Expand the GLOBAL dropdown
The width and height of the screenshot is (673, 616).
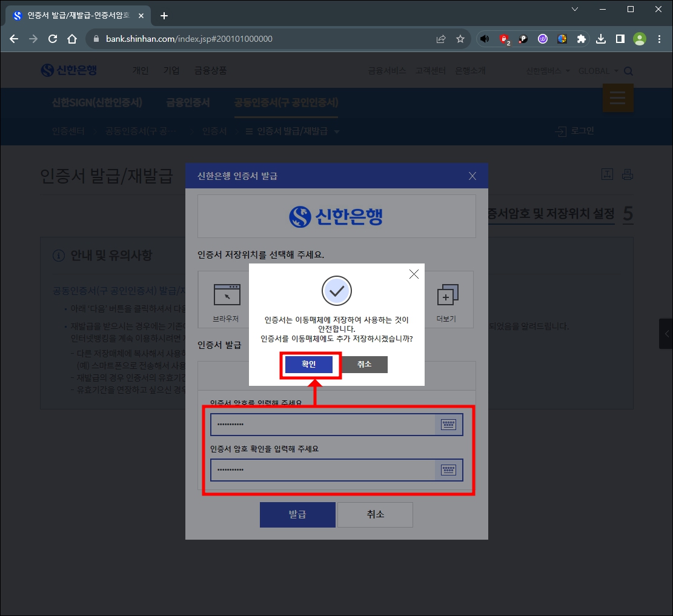pos(598,71)
